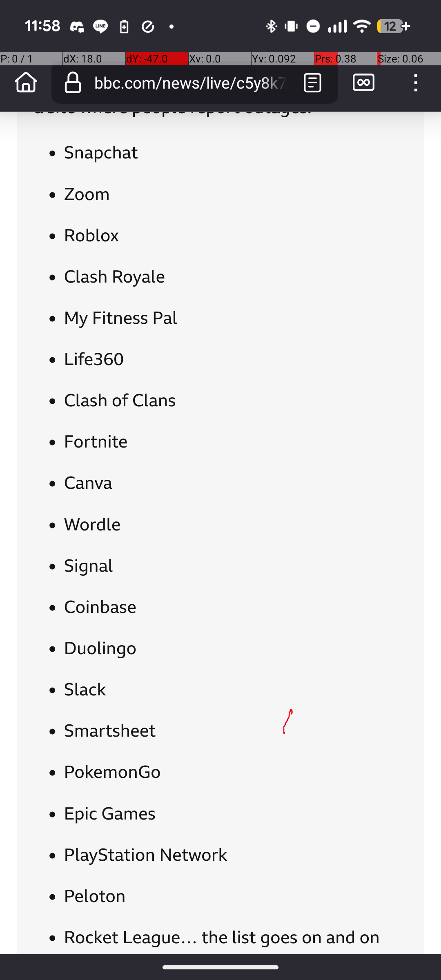Open site security padlock info
The height and width of the screenshot is (980, 441).
click(x=73, y=83)
